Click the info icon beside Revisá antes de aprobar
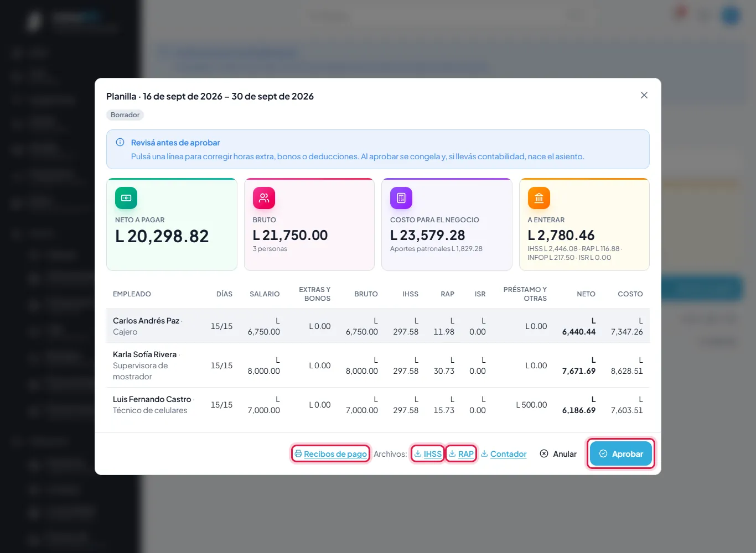 [120, 142]
